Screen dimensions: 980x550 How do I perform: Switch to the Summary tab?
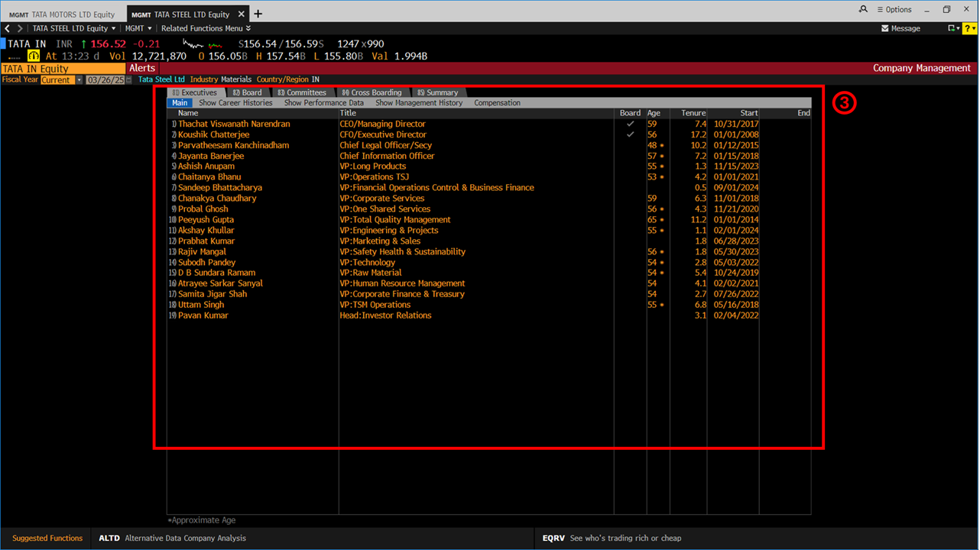tap(438, 92)
